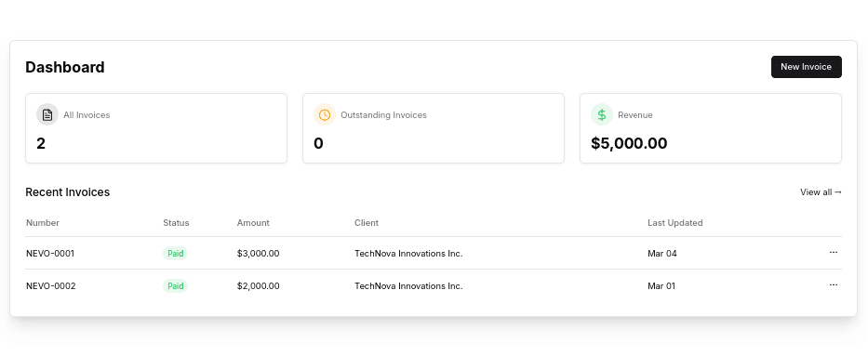Click the TechNova client in NEVO-0002 row
This screenshot has width=868, height=356.
pyautogui.click(x=408, y=286)
